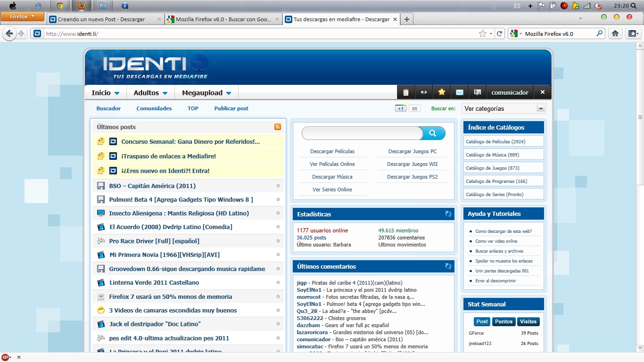Open messages via envelope icon
Viewport: 644px width, 362px height.
pos(460,92)
